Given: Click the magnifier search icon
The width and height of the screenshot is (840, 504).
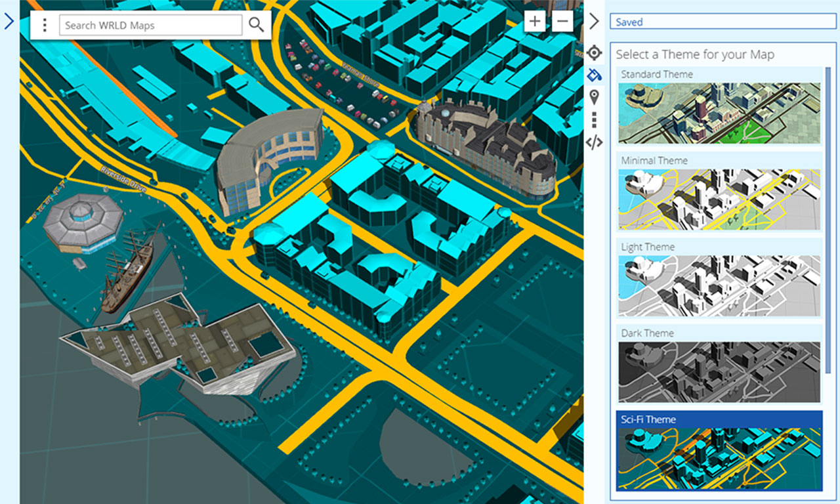Looking at the screenshot, I should click(257, 25).
